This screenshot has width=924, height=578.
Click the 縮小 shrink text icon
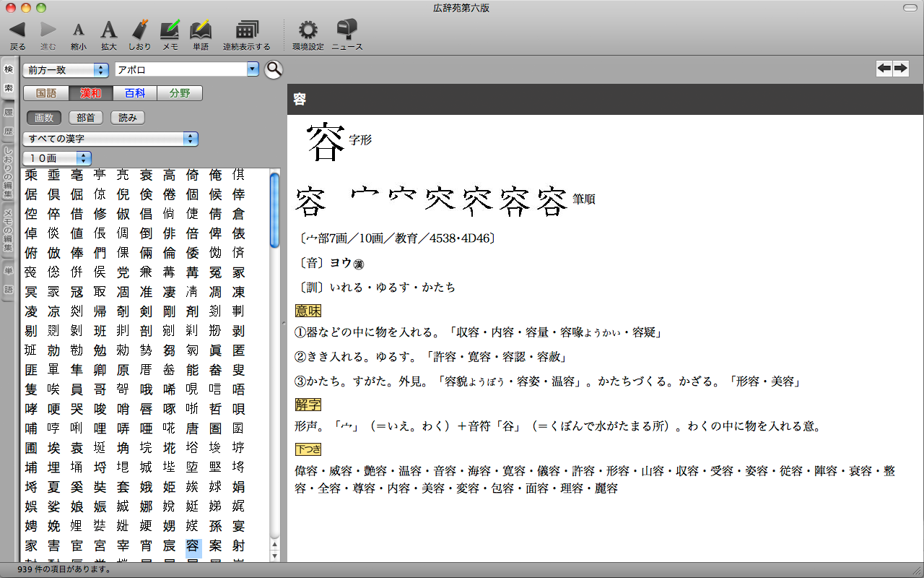pos(79,30)
